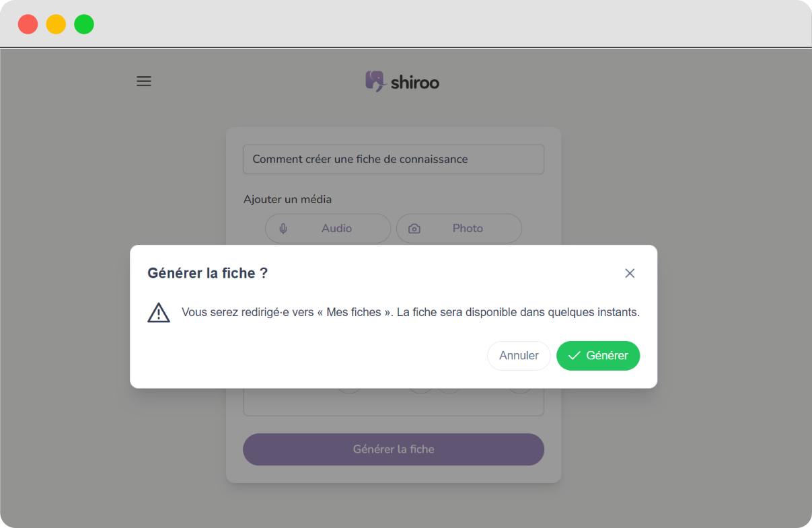Viewport: 812px width, 528px height.
Task: Click the shiroo elephant logo icon
Action: pos(375,81)
